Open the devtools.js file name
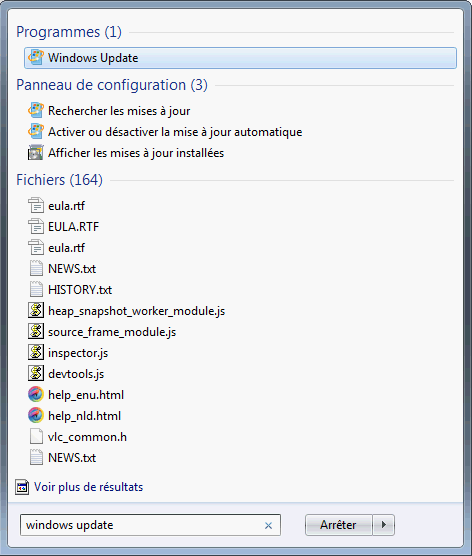 76,374
